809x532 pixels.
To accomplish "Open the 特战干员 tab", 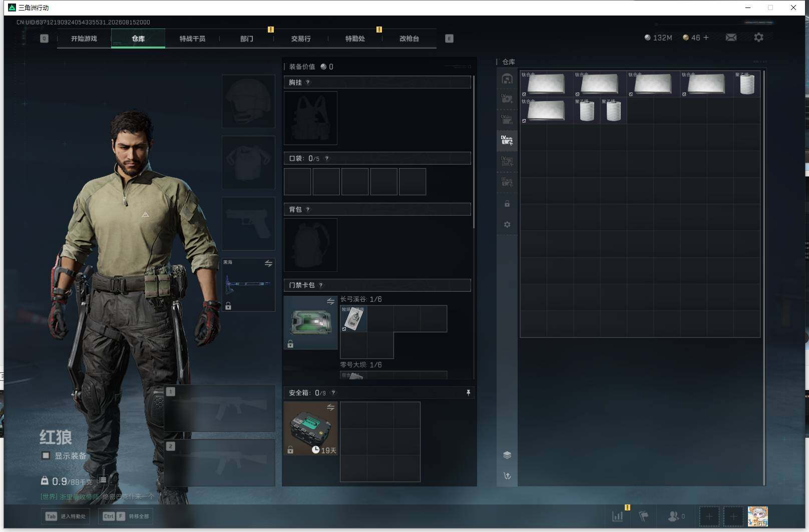I will 192,39.
